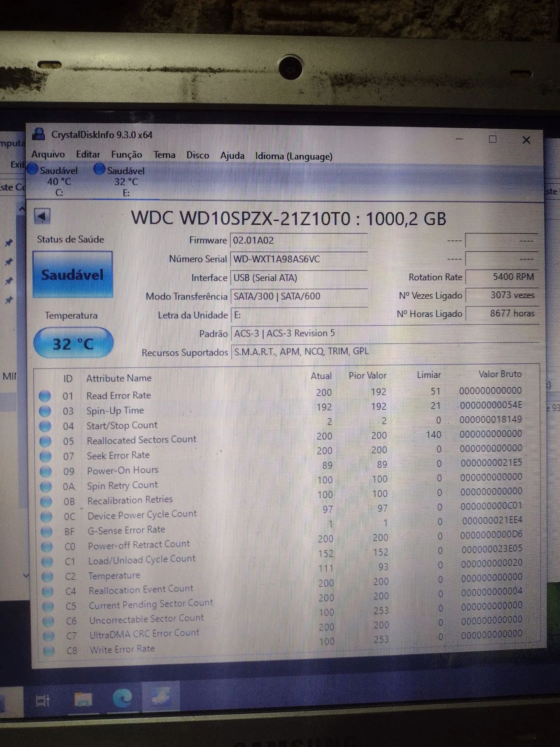Click the power-on hours value 8677 horas
560x747 pixels.
click(x=502, y=314)
